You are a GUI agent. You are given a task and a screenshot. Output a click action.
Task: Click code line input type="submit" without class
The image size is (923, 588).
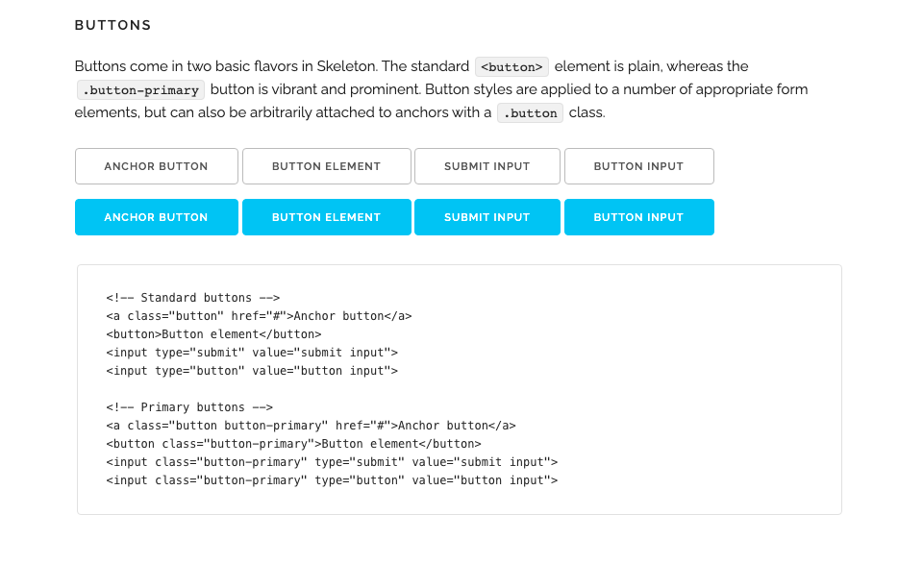click(x=252, y=353)
